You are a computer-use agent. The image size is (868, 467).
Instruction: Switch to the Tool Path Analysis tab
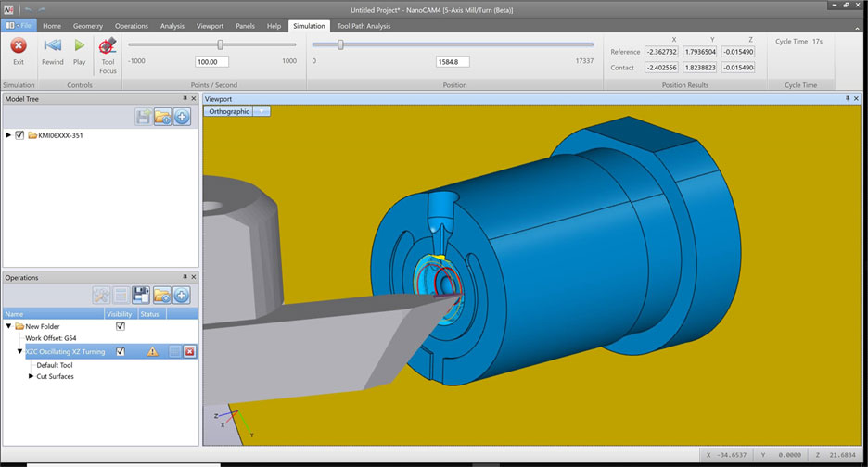click(364, 26)
